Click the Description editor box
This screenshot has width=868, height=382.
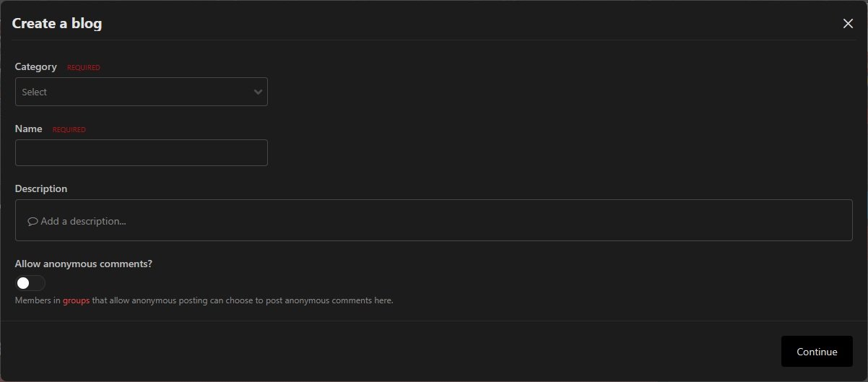(433, 220)
